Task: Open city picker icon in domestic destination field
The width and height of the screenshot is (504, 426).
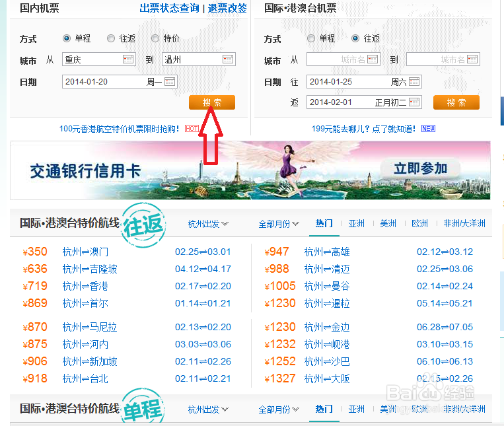Action: pos(228,59)
